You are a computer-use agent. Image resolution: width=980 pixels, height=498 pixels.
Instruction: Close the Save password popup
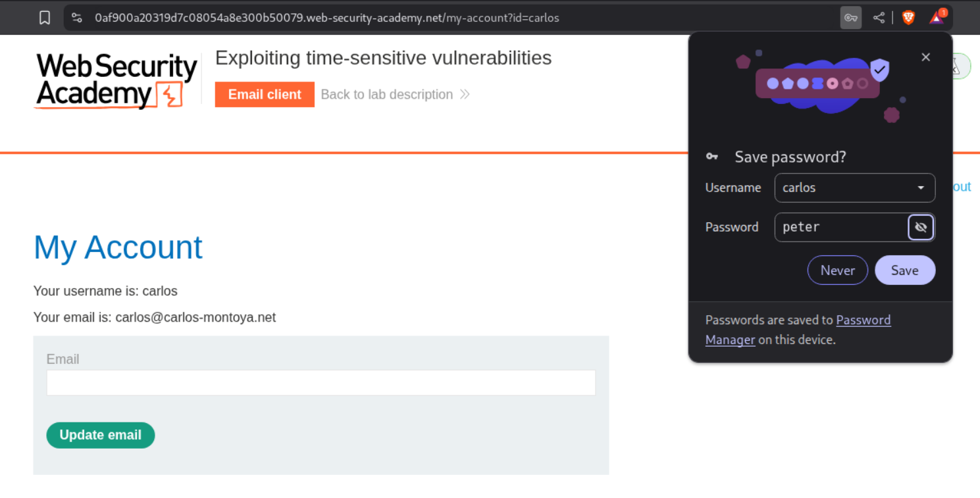point(925,57)
